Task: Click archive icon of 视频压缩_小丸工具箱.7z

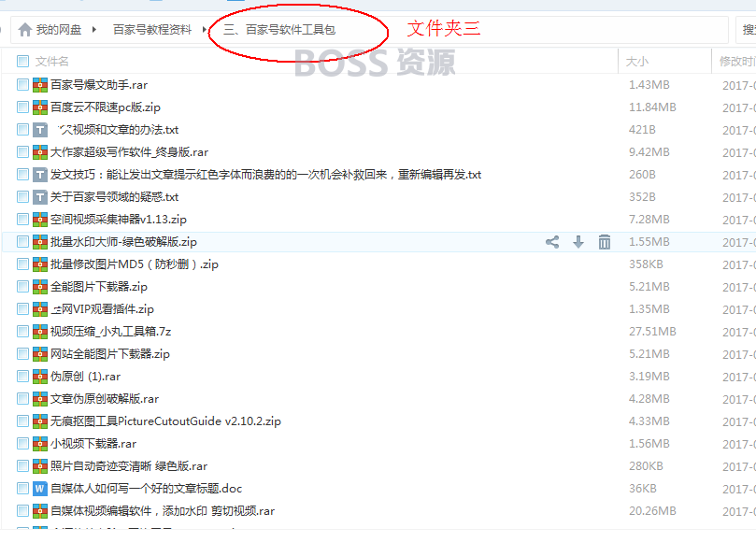Action: tap(40, 332)
